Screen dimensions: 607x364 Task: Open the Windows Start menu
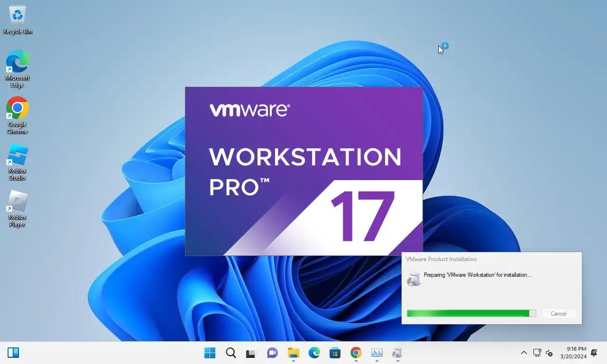(210, 353)
